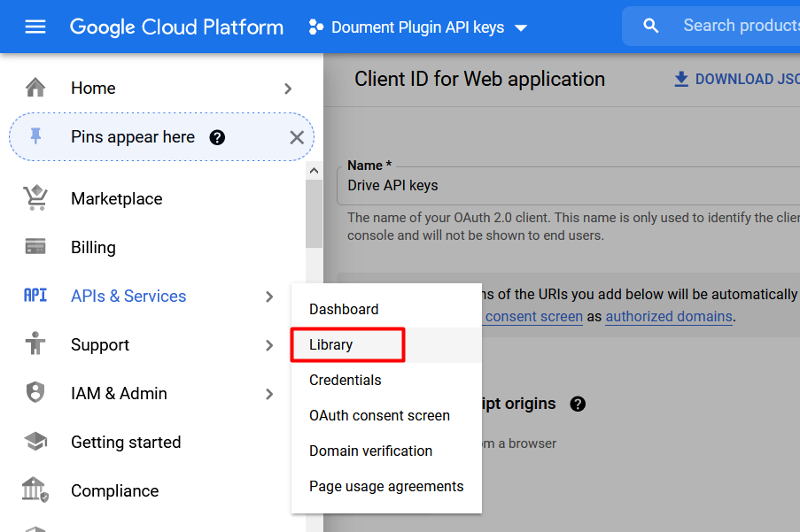Click the Marketplace cart icon
Screen dimensions: 800x532
coord(35,198)
